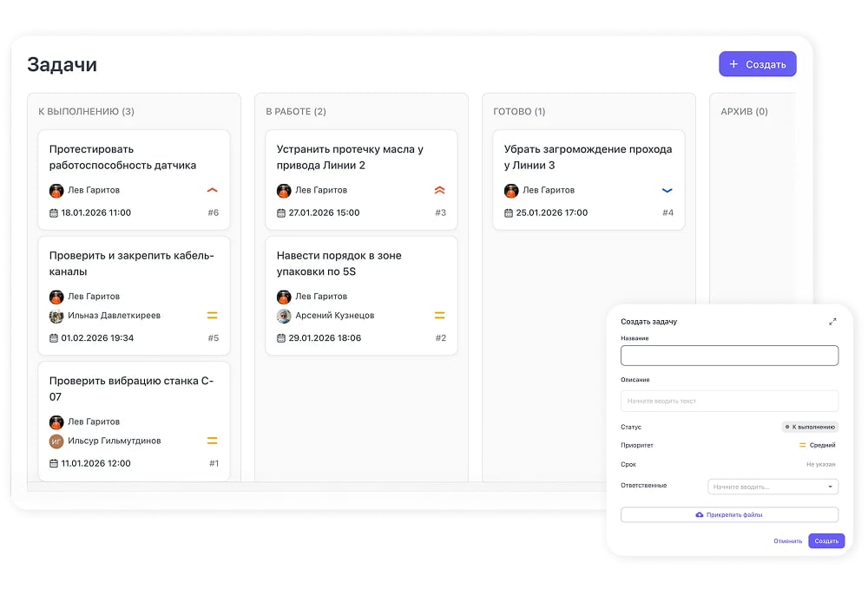
Task: Click the task number #5
Action: (x=214, y=338)
